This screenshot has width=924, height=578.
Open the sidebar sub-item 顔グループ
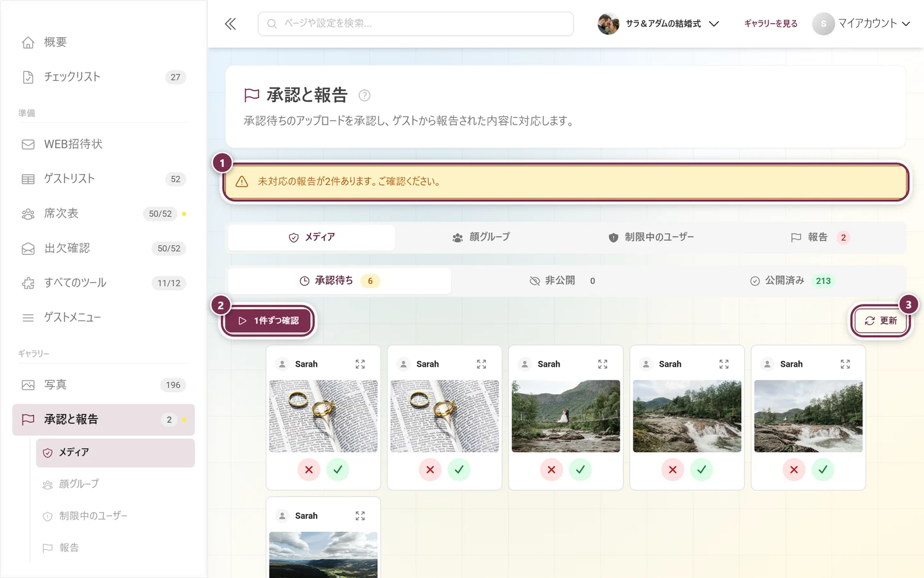(x=116, y=484)
